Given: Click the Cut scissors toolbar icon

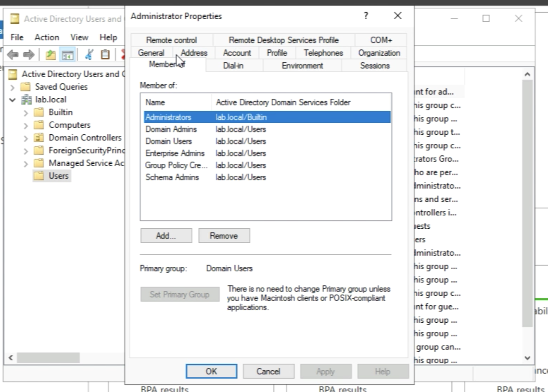Looking at the screenshot, I should (89, 55).
